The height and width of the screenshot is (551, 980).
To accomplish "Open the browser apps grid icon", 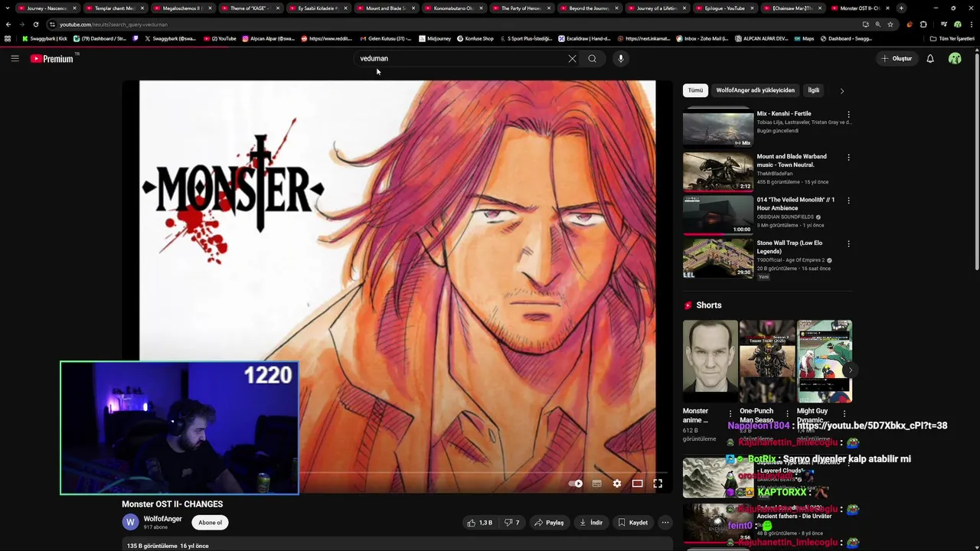I will [8, 38].
